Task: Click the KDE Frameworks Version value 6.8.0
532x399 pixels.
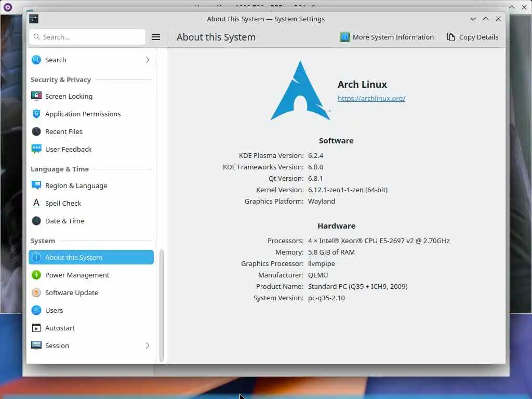Action: coord(315,167)
